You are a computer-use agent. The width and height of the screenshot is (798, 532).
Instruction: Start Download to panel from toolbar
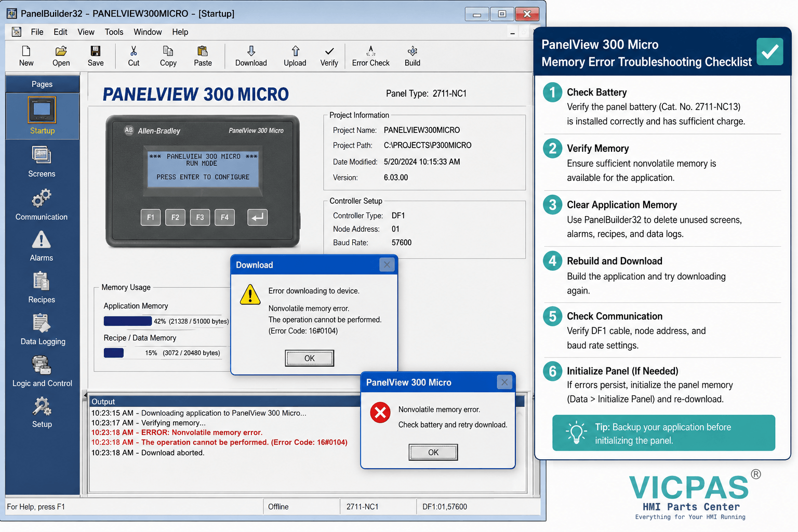(251, 56)
